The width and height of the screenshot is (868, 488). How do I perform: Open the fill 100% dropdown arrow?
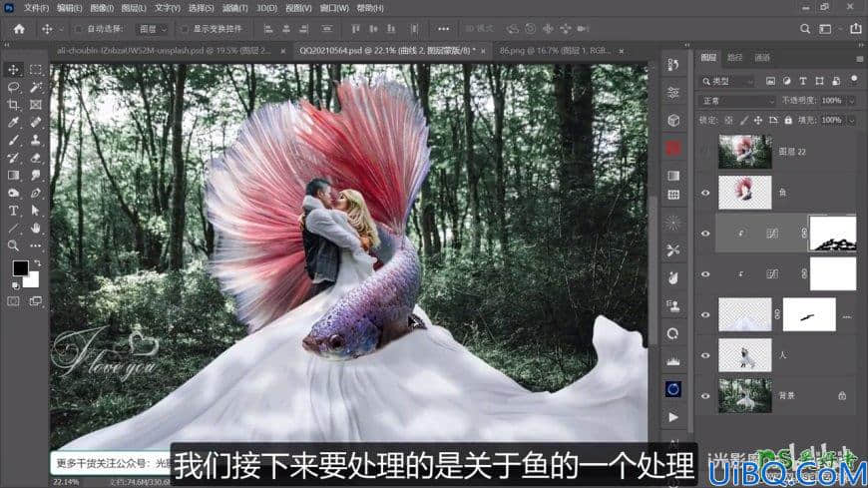851,120
